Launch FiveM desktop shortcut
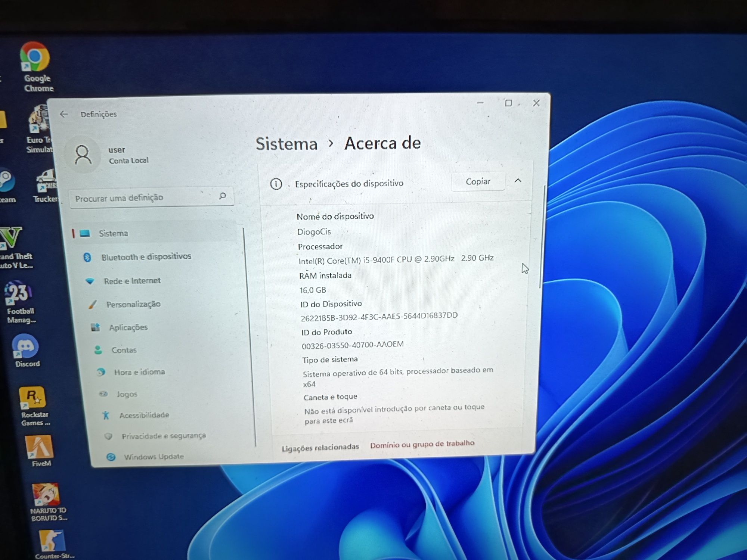This screenshot has width=747, height=560. (40, 451)
